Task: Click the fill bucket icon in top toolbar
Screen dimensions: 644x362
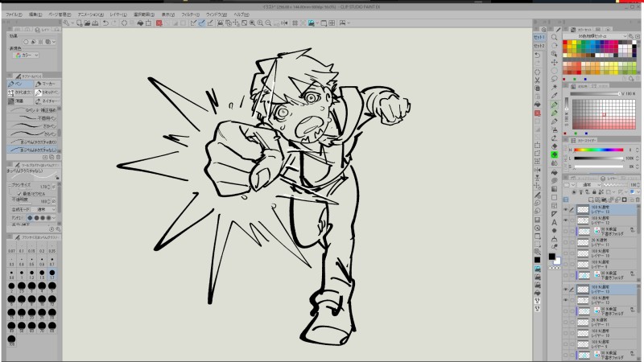Action: [x=140, y=23]
